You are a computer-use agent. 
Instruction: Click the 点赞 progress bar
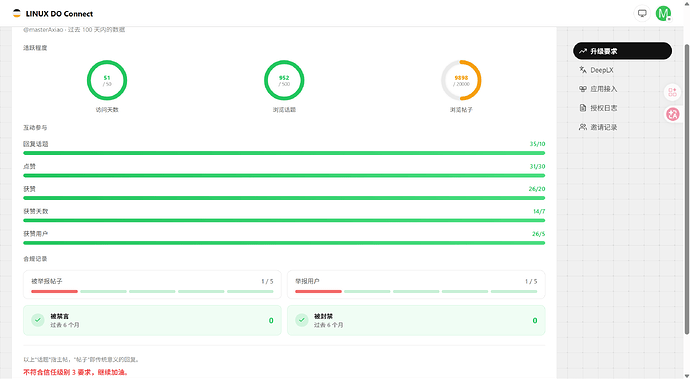click(x=284, y=176)
